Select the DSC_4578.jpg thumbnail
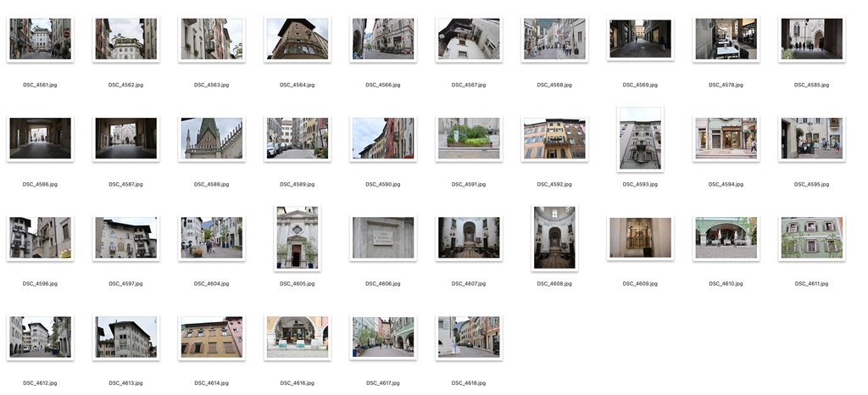The height and width of the screenshot is (395, 868). click(726, 39)
